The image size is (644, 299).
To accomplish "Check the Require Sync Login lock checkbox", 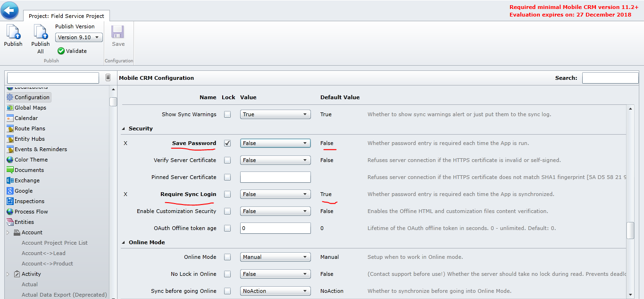I will tap(227, 194).
